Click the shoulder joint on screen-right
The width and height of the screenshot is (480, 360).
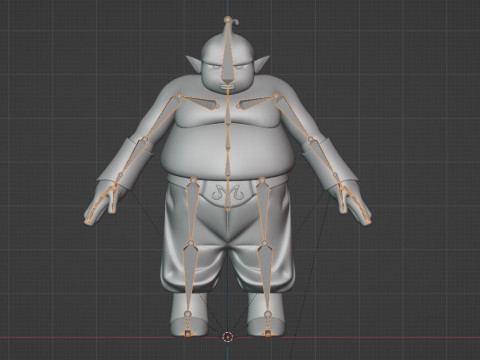276,96
